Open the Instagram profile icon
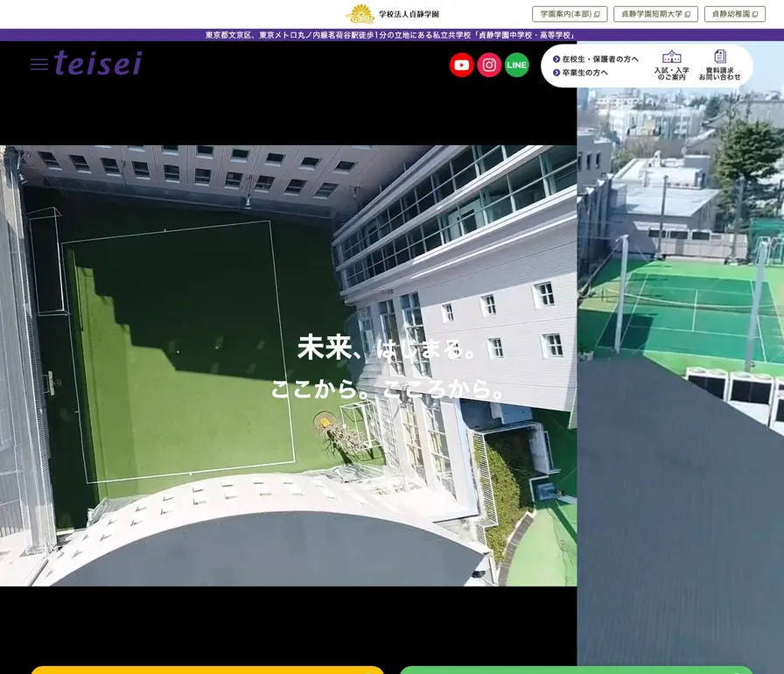 pyautogui.click(x=489, y=65)
